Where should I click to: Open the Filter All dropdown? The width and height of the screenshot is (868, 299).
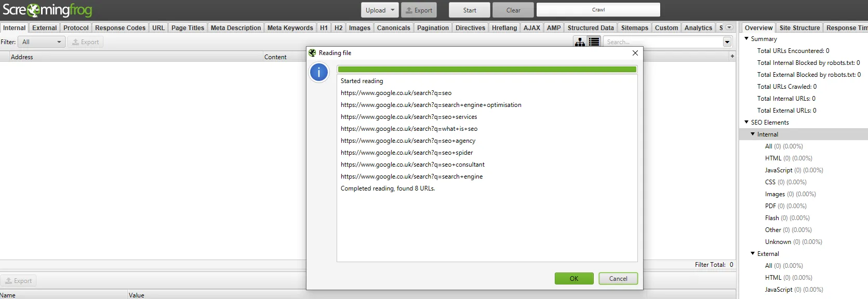pos(42,42)
